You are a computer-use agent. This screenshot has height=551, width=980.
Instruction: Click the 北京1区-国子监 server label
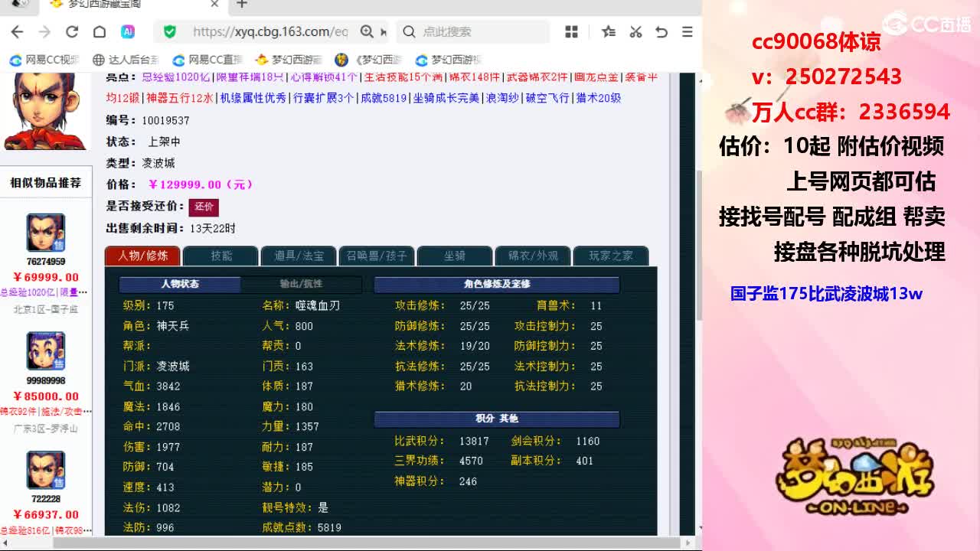point(46,309)
